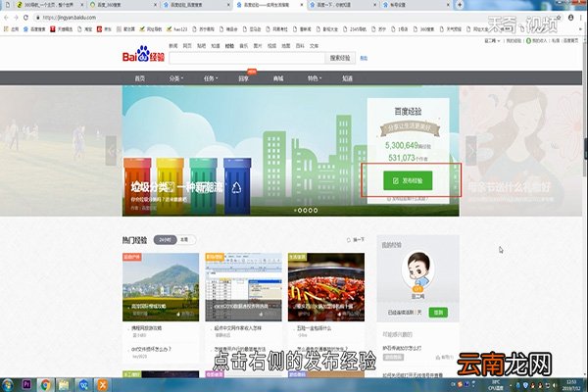
Task: Click the green 签到 button
Action: point(438,312)
